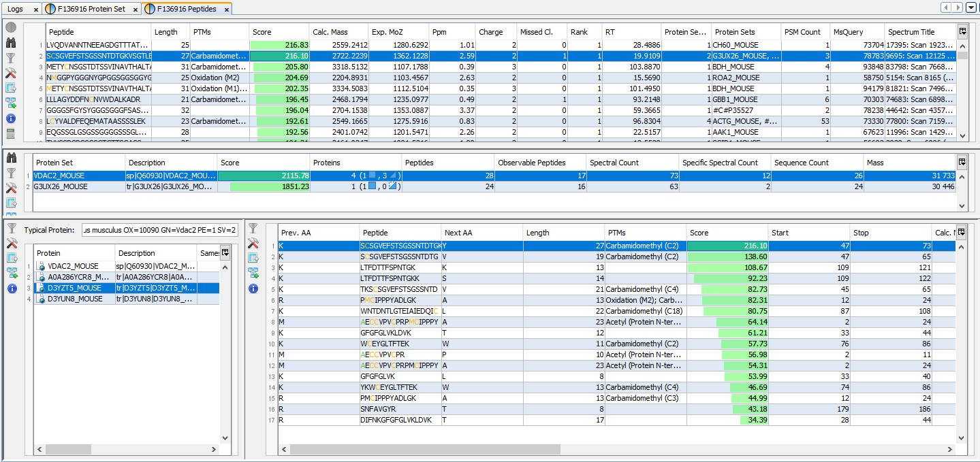Add a data window from the Prev. AA peptide table

[253, 274]
